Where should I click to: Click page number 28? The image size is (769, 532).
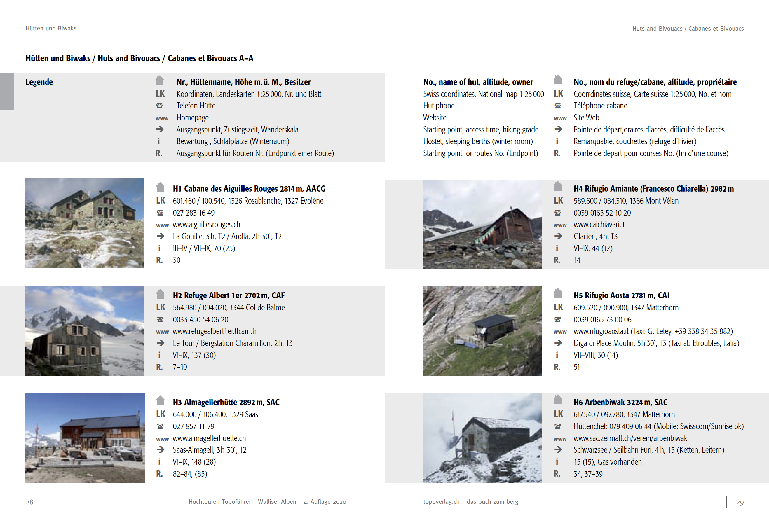[x=29, y=502]
